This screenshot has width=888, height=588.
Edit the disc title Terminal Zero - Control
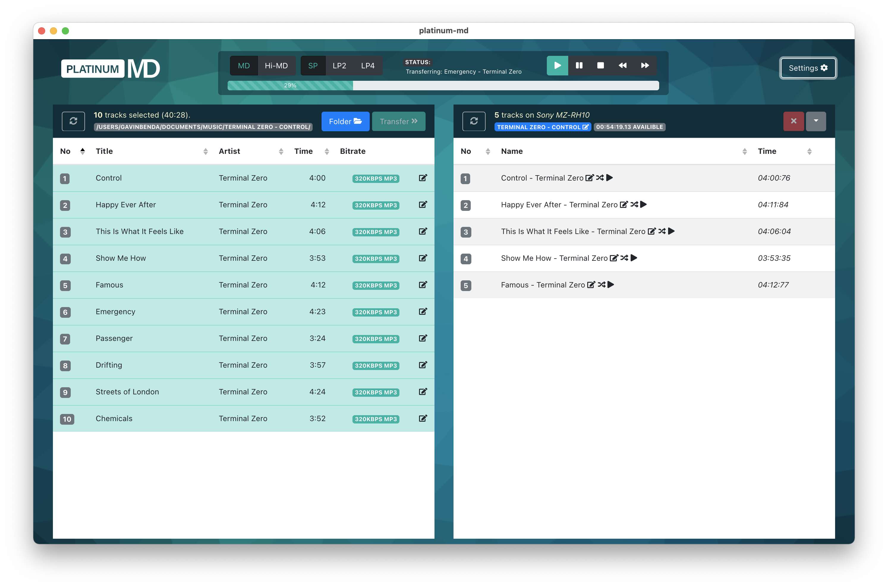[585, 127]
